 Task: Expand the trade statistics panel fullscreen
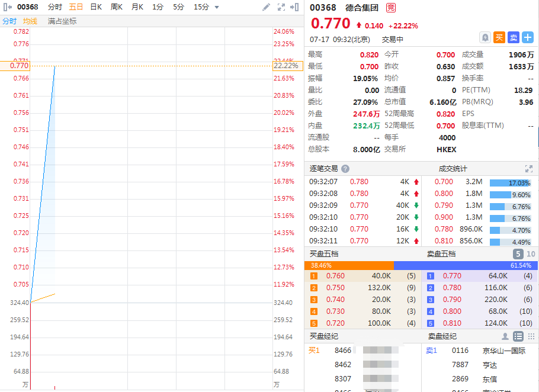point(528,169)
